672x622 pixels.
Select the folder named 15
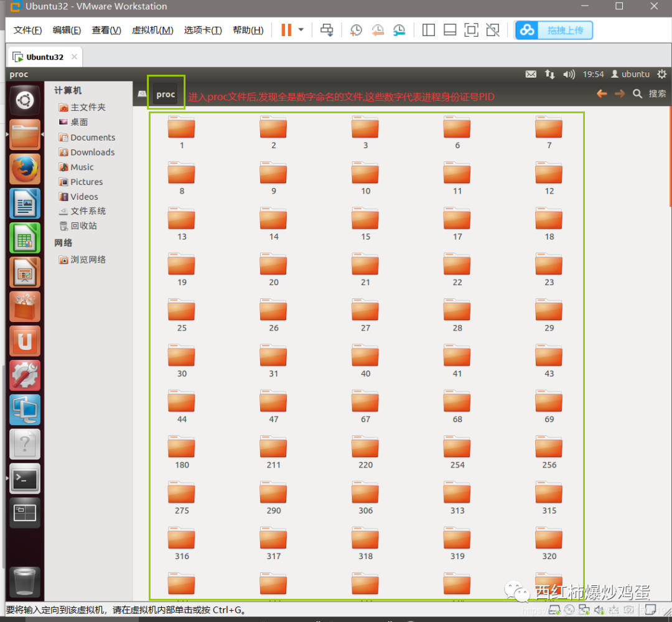click(x=366, y=224)
